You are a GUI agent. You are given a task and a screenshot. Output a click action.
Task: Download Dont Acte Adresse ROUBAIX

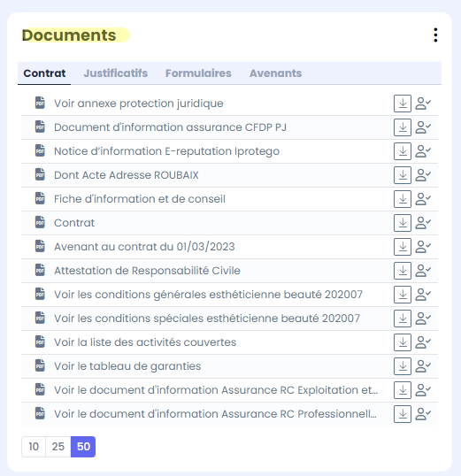pyautogui.click(x=403, y=175)
